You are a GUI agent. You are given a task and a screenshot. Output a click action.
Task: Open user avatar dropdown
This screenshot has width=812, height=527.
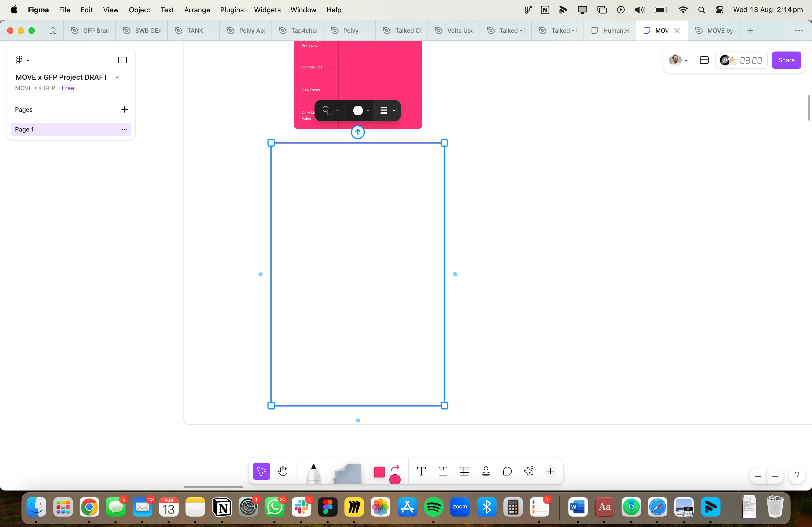coord(678,60)
